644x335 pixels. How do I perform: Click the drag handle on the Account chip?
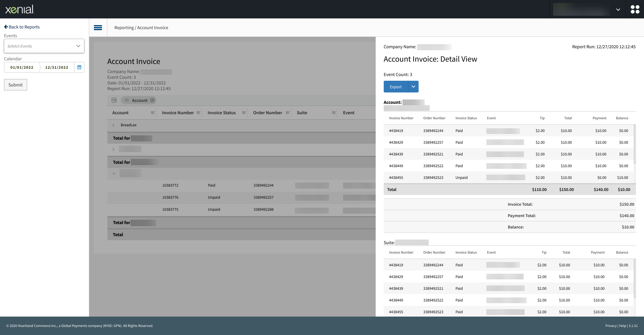coord(126,100)
